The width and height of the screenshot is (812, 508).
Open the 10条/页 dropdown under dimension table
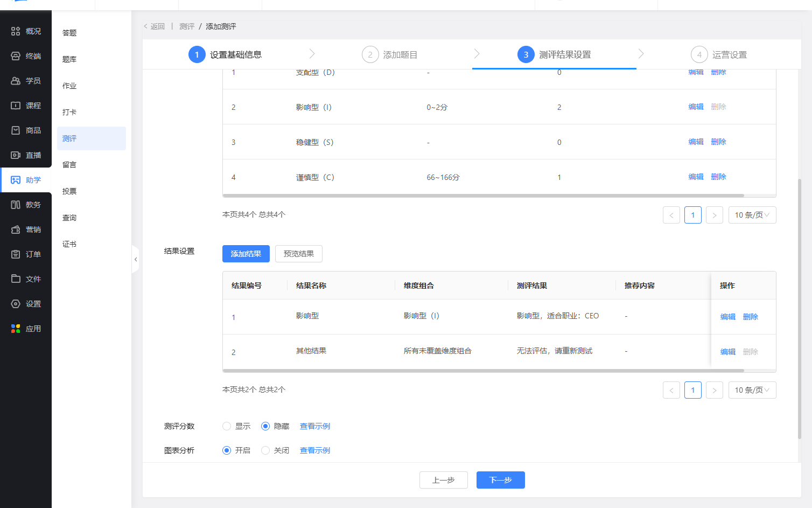point(752,215)
